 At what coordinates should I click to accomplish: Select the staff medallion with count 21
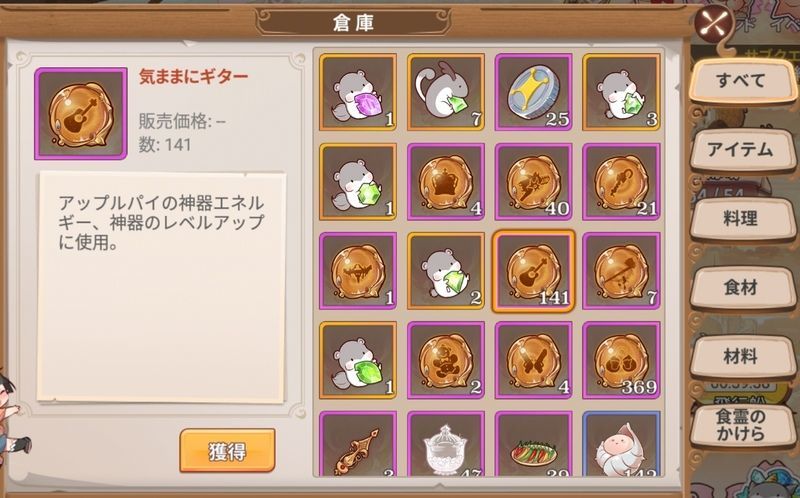pos(621,182)
